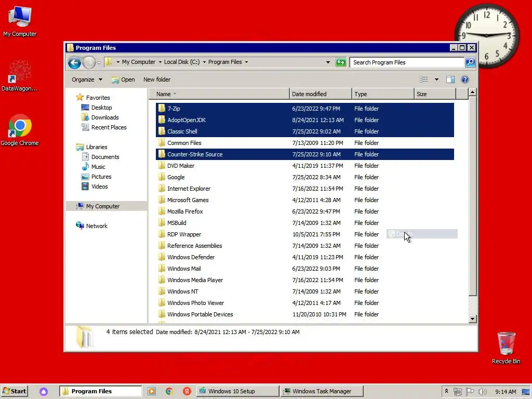Open the Music library
The width and height of the screenshot is (532, 399).
(x=94, y=167)
